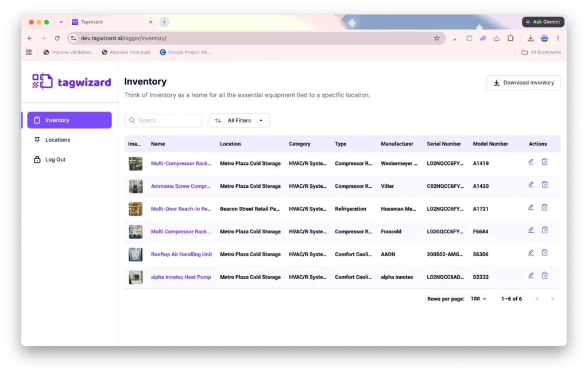Screen dimensions: 588x374
Task: Open the extensions puzzle icon
Action: pos(510,38)
